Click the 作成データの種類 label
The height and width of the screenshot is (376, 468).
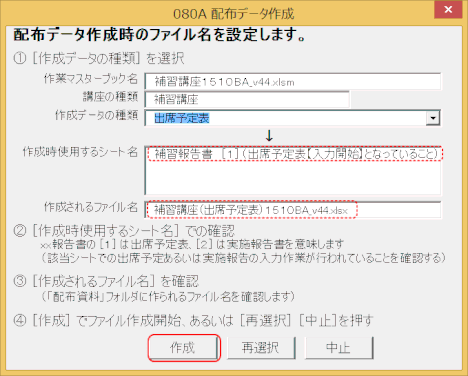pos(96,115)
